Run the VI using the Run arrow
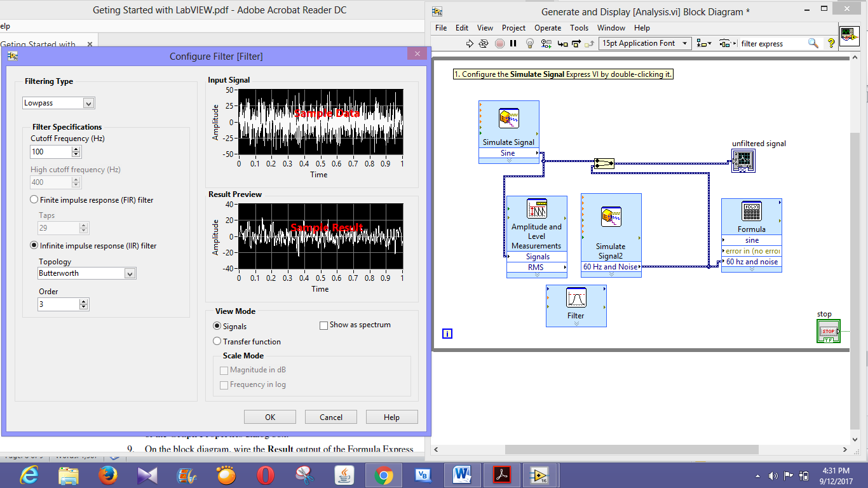 point(469,43)
